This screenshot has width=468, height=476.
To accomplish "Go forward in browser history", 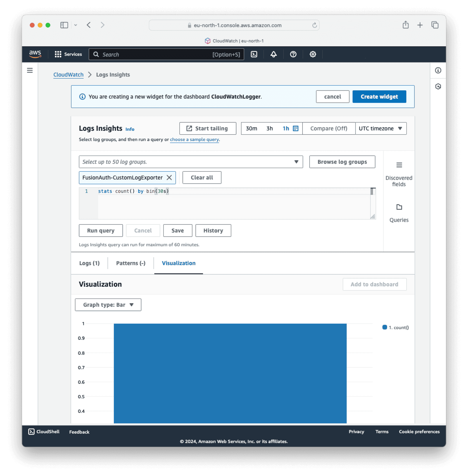I will tap(102, 25).
